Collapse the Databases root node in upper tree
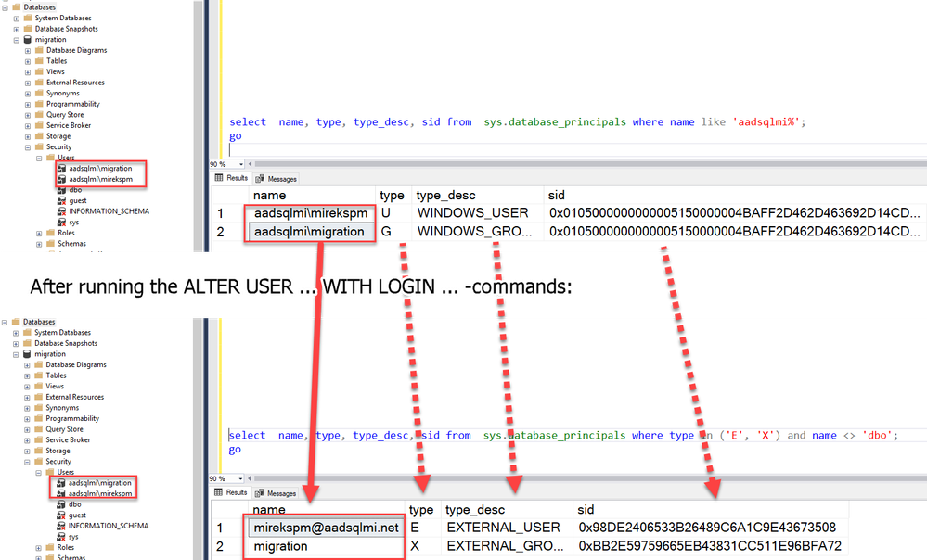Viewport: 927px width, 560px height. (5, 7)
